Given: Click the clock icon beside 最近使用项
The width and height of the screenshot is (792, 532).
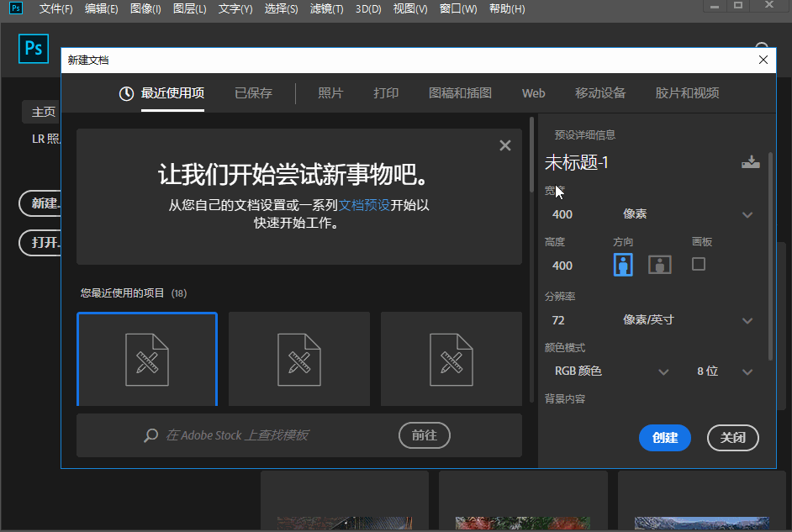Looking at the screenshot, I should coord(126,93).
